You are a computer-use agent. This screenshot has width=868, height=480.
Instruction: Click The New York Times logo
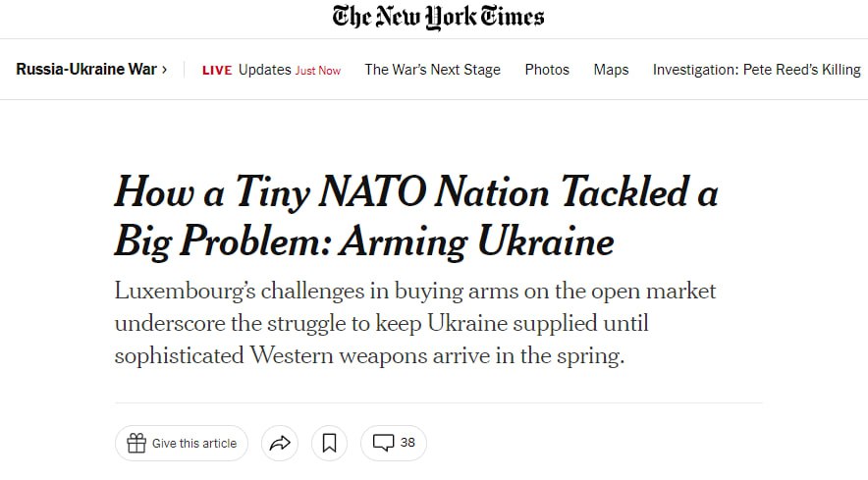pos(437,17)
